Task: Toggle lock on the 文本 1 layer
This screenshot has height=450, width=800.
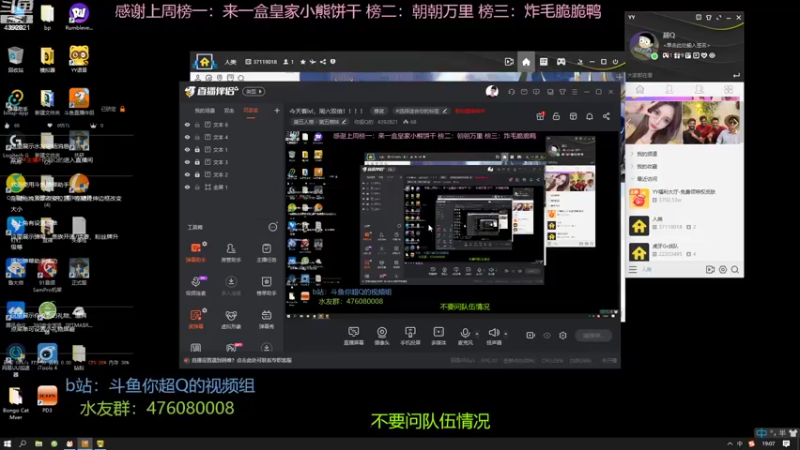Action: 197,149
